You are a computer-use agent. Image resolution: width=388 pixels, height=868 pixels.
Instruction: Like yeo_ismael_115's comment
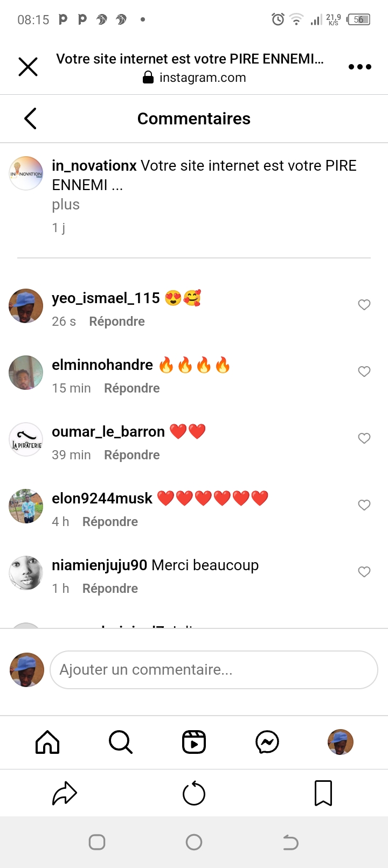[364, 305]
